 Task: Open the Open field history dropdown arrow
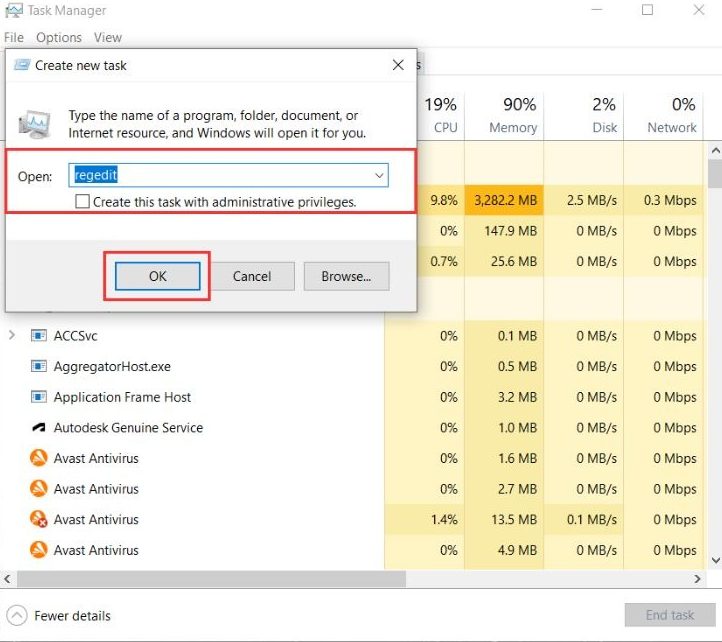click(379, 175)
